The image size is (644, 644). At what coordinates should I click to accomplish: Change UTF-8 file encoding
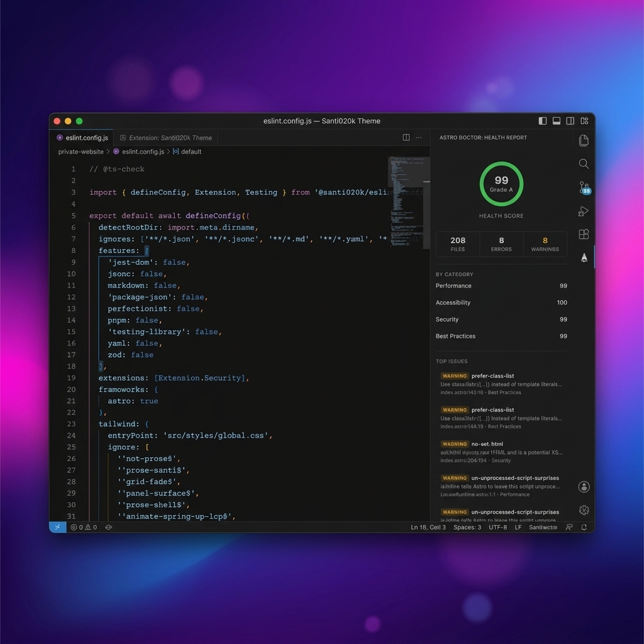[497, 528]
